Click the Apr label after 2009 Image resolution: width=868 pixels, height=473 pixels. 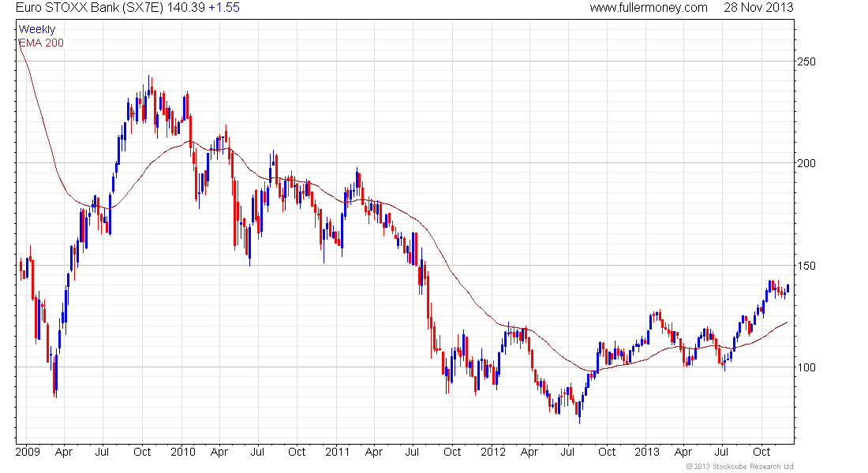tap(64, 453)
